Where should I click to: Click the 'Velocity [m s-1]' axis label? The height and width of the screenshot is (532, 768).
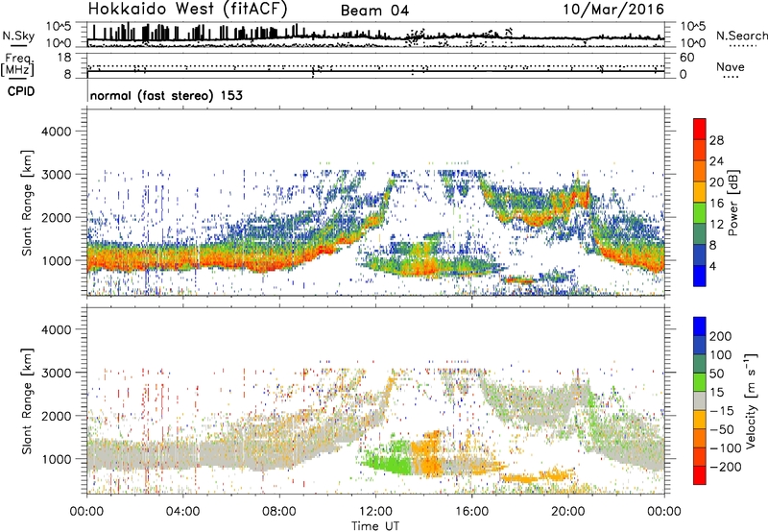(752, 400)
